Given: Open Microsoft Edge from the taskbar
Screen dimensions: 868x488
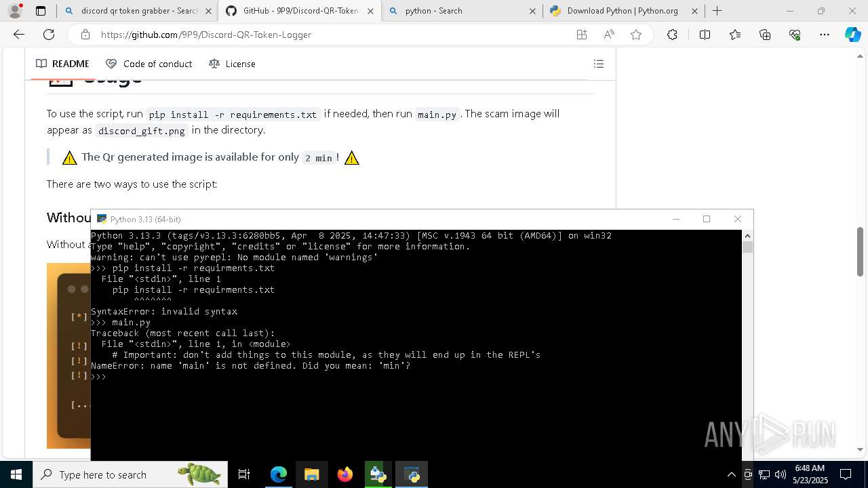Looking at the screenshot, I should (x=279, y=474).
